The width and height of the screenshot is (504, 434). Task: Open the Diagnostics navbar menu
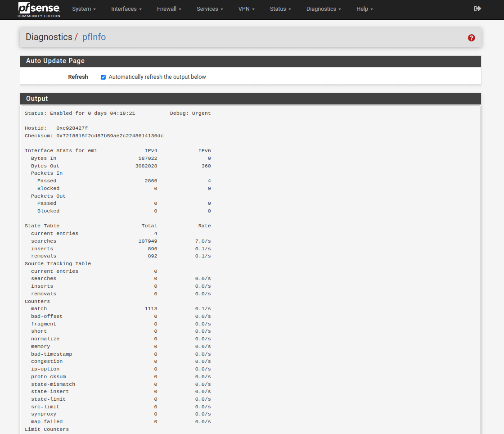[x=323, y=9]
